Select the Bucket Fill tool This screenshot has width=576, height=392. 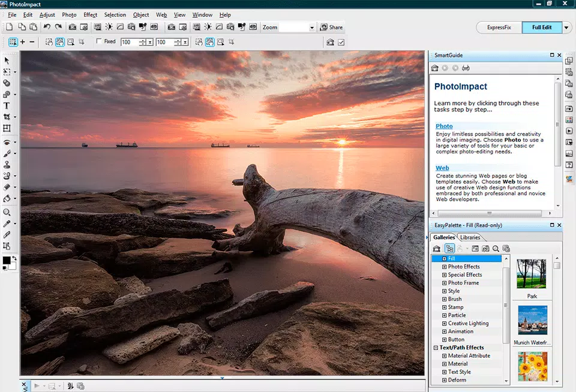point(7,198)
